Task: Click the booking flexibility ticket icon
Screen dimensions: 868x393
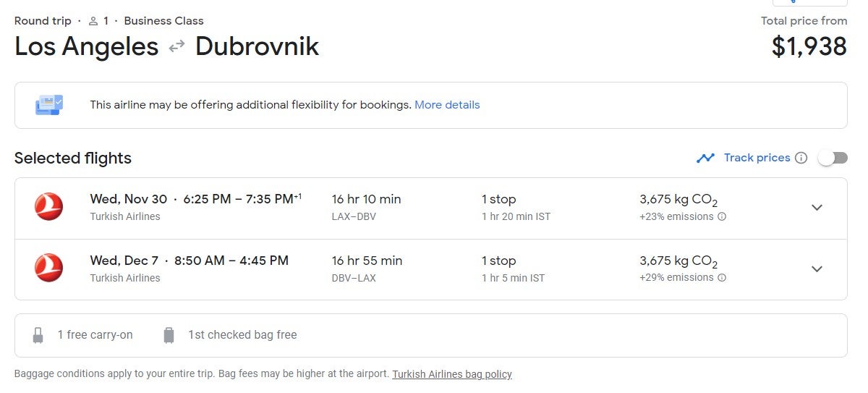Action: (x=49, y=105)
